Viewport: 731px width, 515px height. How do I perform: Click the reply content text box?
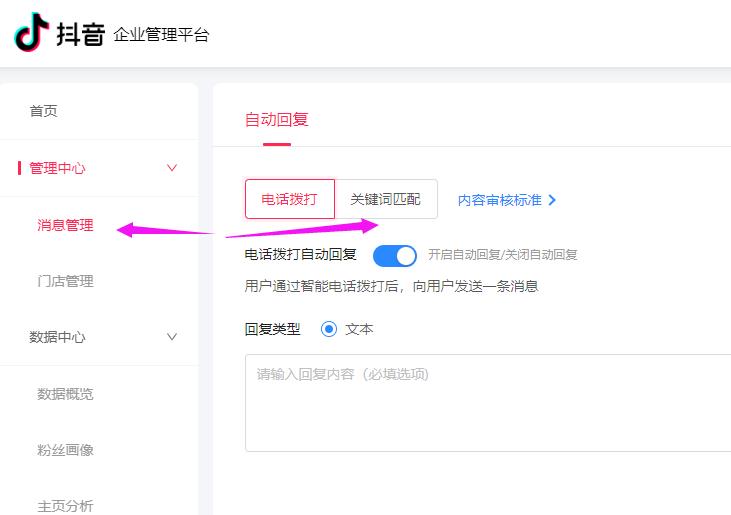point(487,402)
